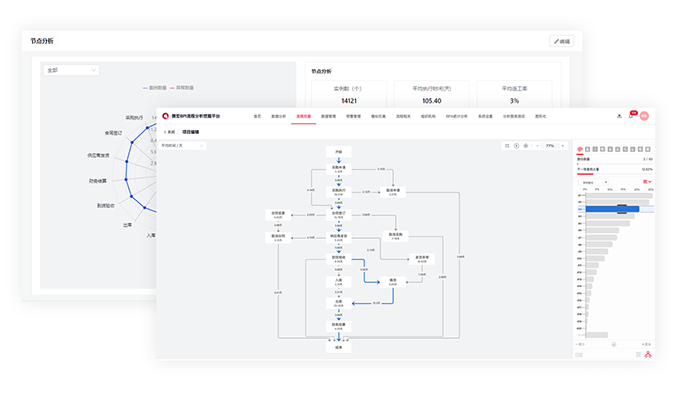Click the 更少 link under bar chart

tap(581, 344)
